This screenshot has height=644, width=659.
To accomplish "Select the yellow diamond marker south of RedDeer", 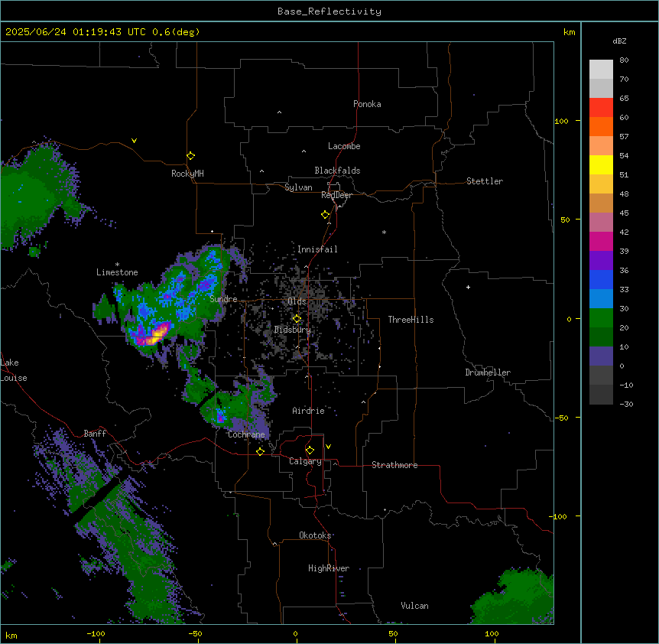I will point(326,215).
